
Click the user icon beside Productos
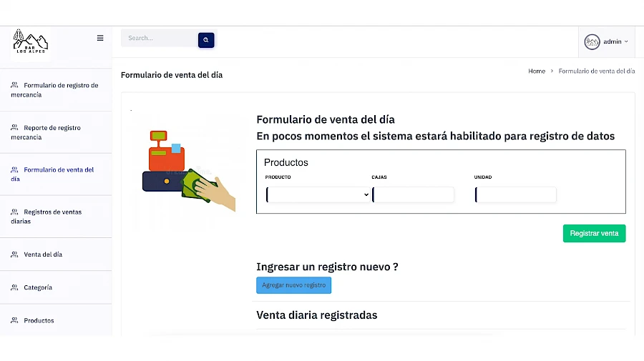(x=14, y=320)
